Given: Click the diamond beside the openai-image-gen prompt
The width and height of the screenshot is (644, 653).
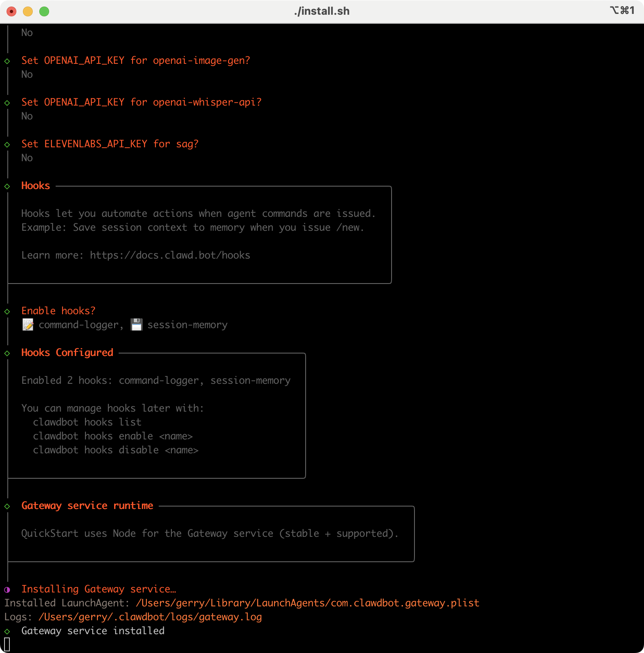Looking at the screenshot, I should [x=7, y=61].
